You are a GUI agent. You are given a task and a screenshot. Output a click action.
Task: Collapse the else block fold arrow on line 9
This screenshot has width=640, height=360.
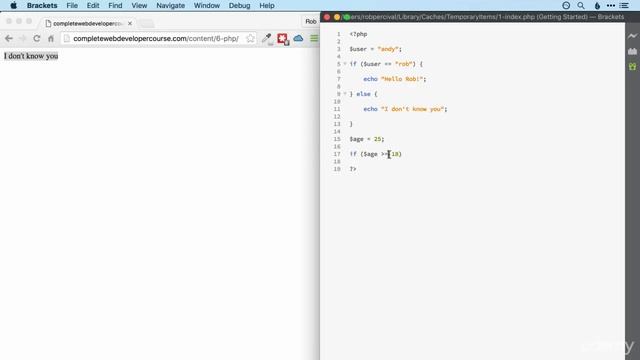tap(345, 94)
